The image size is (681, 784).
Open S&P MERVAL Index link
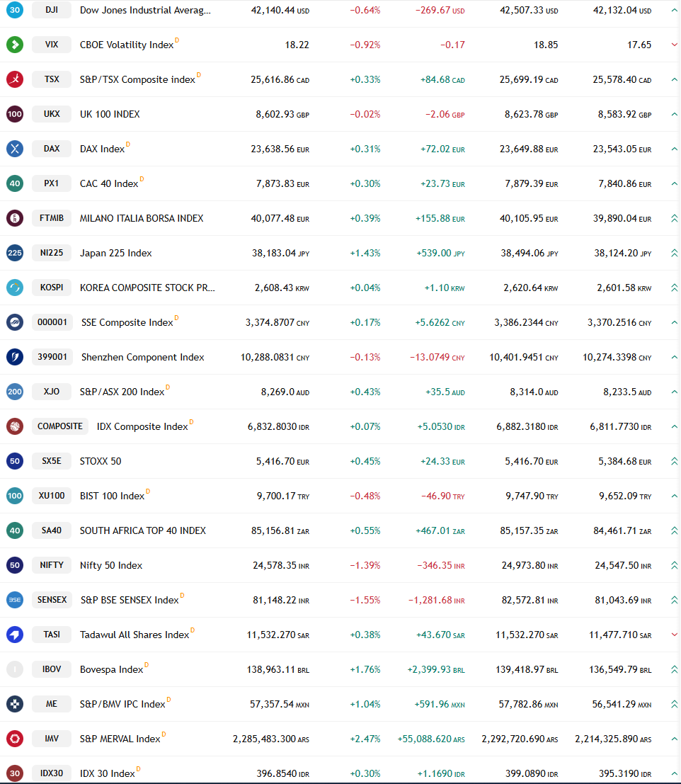(120, 739)
